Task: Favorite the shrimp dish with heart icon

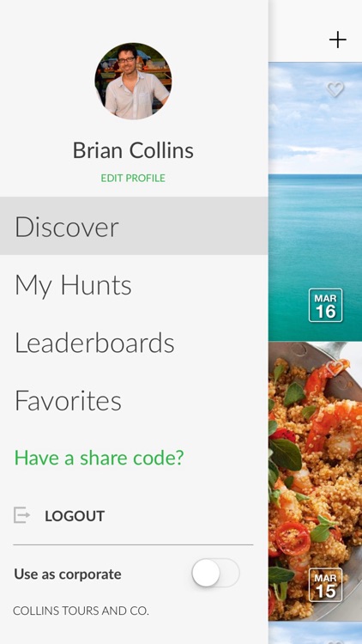Action: (335, 368)
